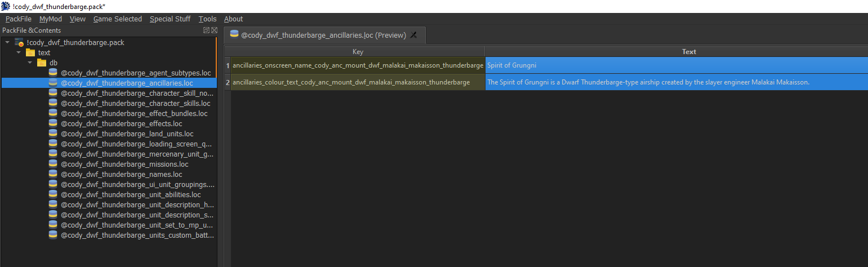Click the pack file icon at tree root

pyautogui.click(x=19, y=42)
